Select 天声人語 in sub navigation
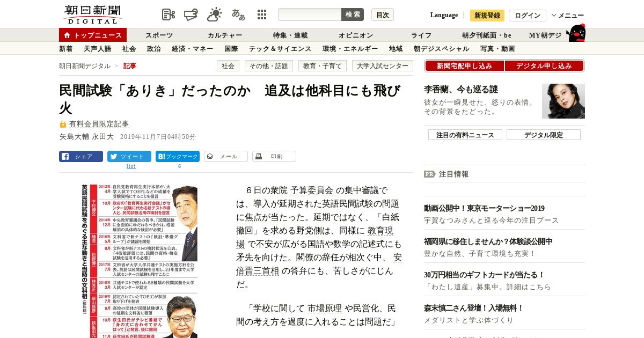This screenshot has width=644, height=338. 97,49
